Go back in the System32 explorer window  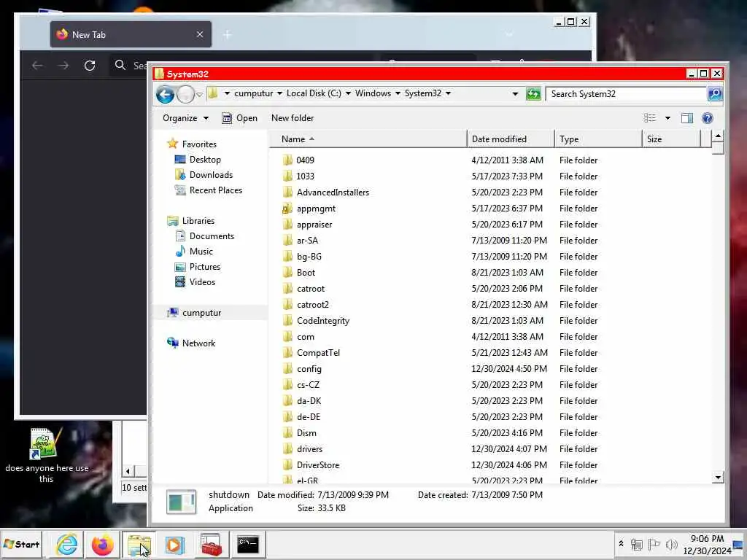pyautogui.click(x=165, y=94)
